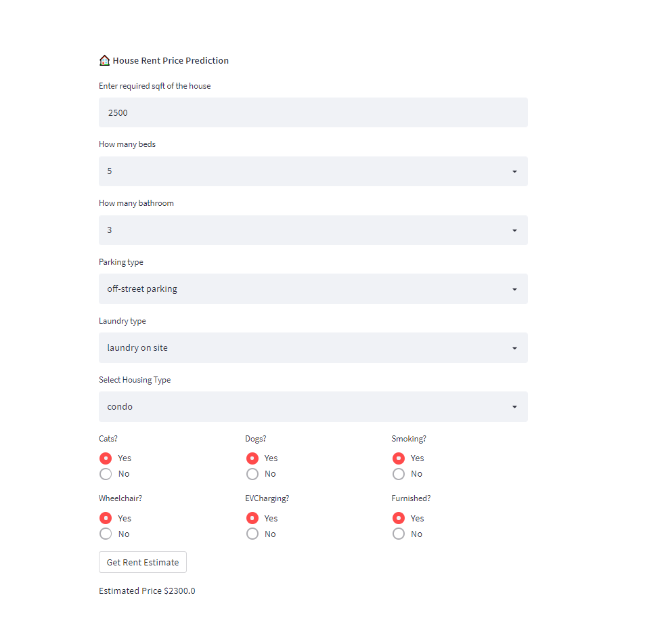Viewport: 645px width, 644px height.
Task: Select 'Yes' for Dogs
Action: 252,458
